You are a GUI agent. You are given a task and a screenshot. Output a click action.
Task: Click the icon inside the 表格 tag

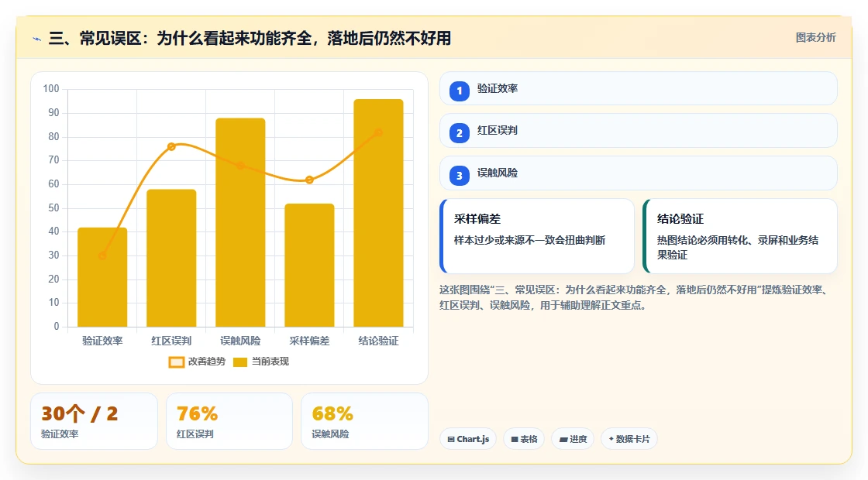(515, 439)
